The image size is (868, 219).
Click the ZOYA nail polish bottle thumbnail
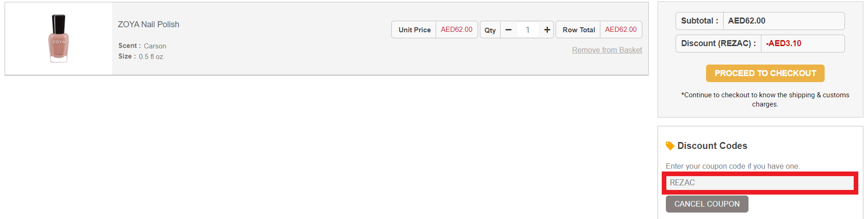point(59,38)
